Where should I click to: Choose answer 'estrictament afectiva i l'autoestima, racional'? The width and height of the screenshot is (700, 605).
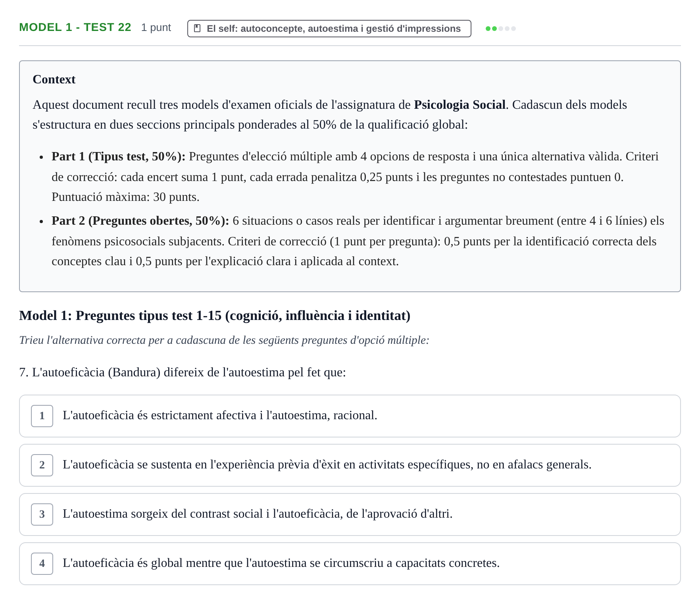(x=350, y=416)
